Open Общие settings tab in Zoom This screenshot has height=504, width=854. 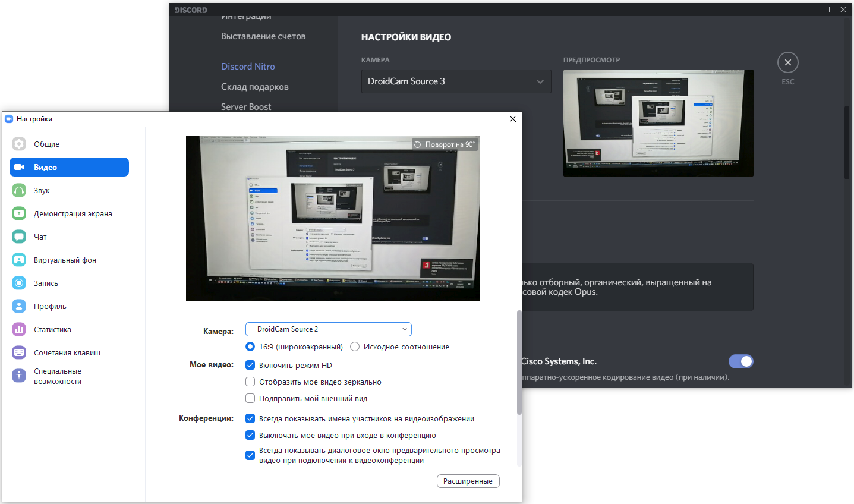point(69,144)
